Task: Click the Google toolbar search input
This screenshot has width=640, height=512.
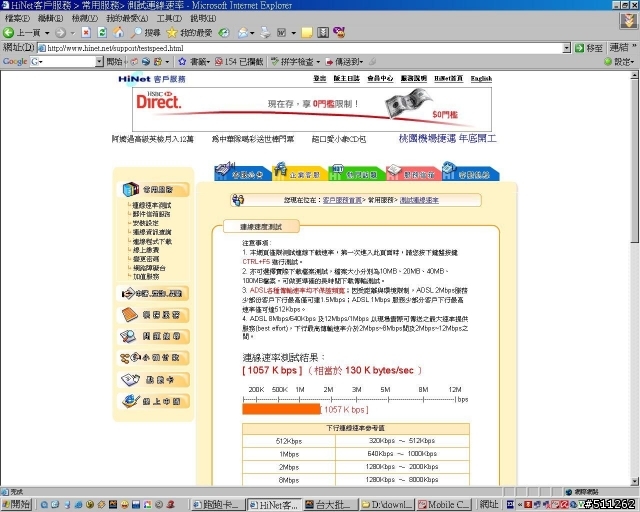Action: pos(63,62)
